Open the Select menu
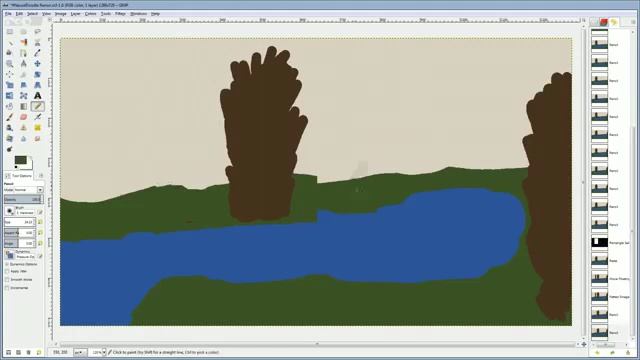Viewport: 640px width, 360px height. pyautogui.click(x=32, y=14)
